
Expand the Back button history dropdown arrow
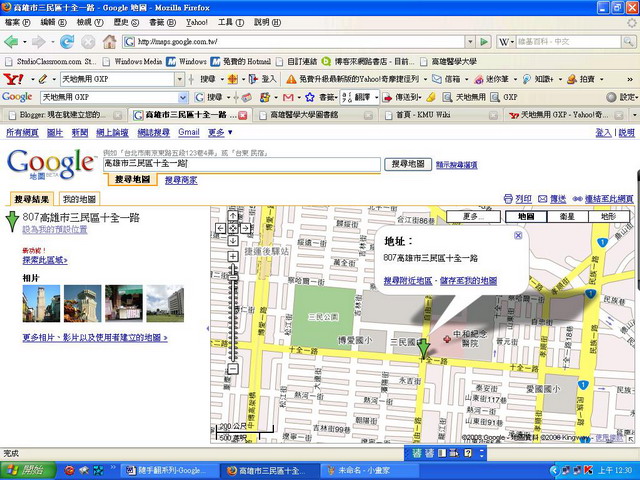(x=24, y=42)
